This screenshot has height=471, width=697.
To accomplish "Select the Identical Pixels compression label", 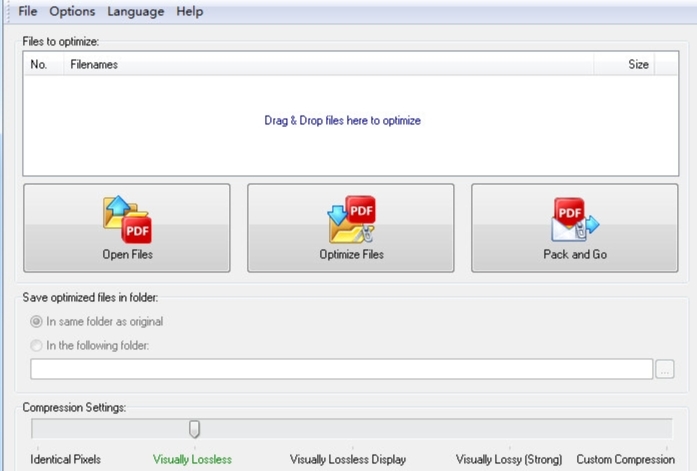I will 65,459.
